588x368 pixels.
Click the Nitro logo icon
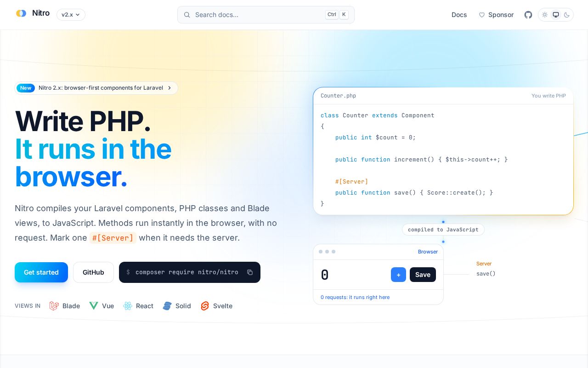point(21,13)
